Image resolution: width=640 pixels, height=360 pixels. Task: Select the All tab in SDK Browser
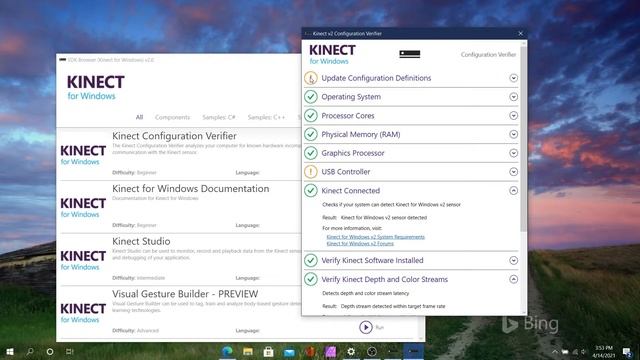(x=140, y=117)
